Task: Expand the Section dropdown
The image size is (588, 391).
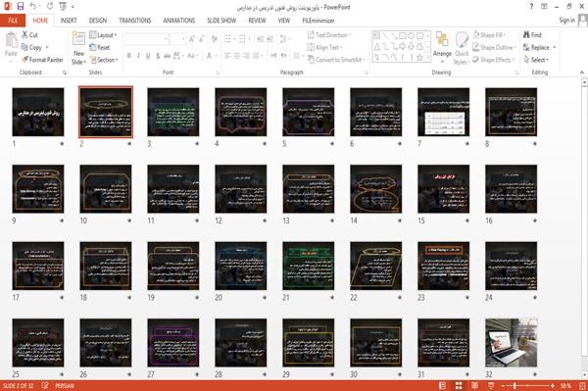Action: pyautogui.click(x=104, y=60)
